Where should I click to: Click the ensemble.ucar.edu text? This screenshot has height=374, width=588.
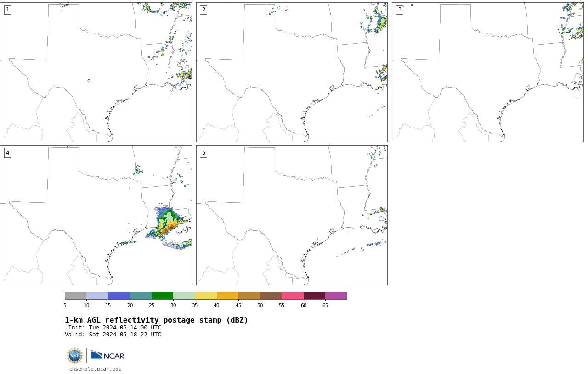pos(96,369)
